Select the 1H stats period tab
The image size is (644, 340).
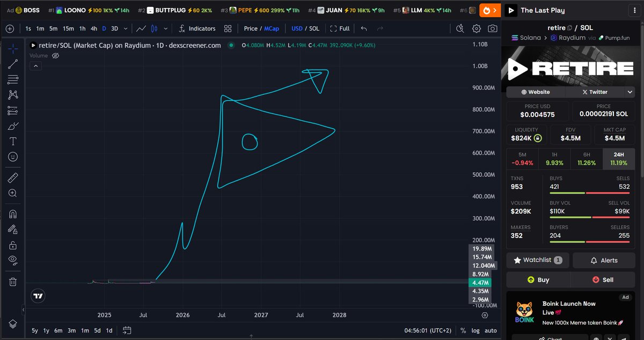pos(555,158)
